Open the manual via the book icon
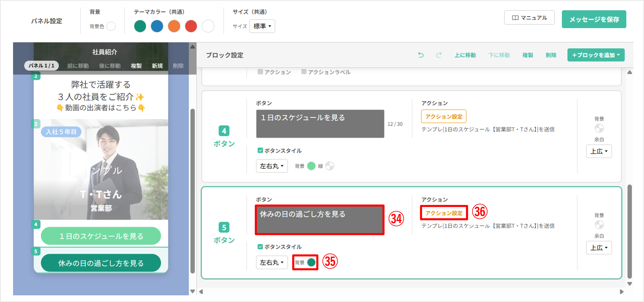The image size is (644, 302). pyautogui.click(x=529, y=17)
